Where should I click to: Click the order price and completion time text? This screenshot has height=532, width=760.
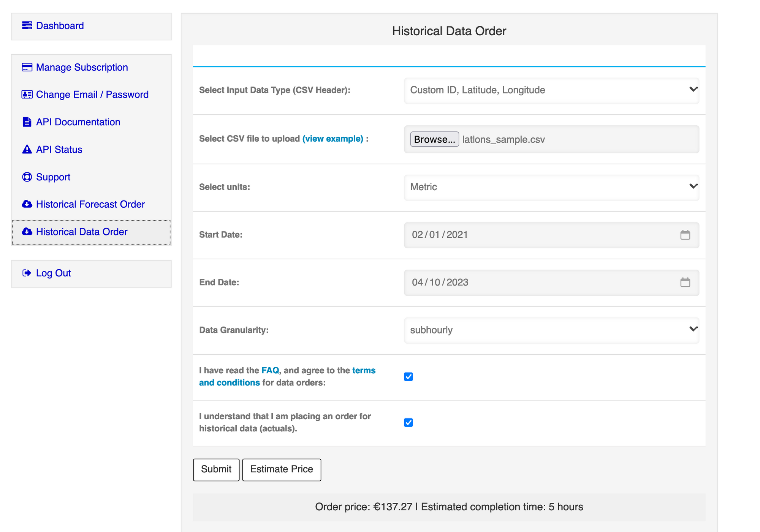(449, 507)
